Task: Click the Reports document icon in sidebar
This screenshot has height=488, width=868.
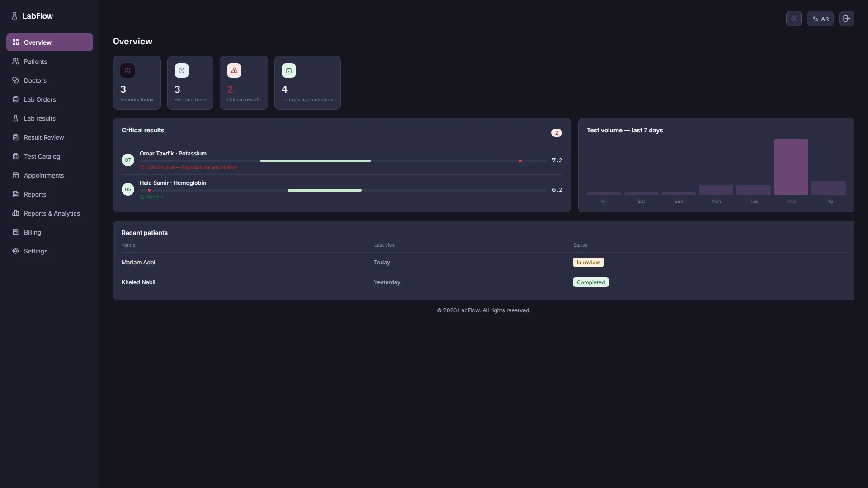Action: click(15, 194)
